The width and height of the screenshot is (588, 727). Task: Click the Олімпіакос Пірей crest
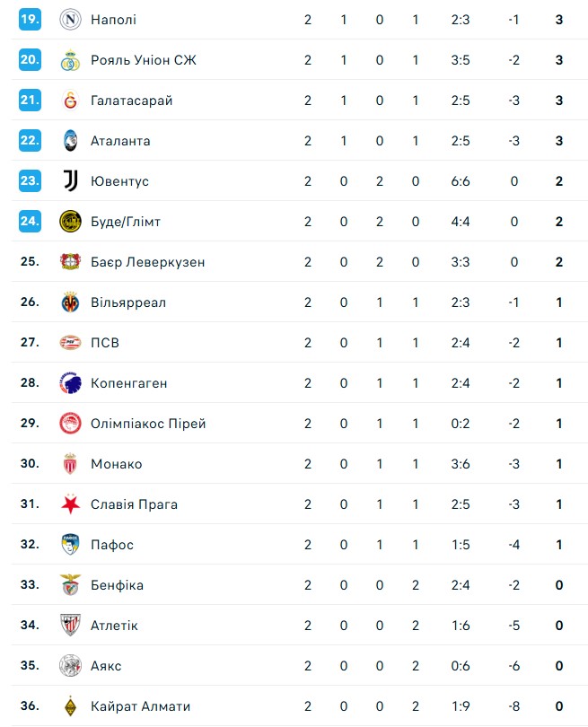click(x=69, y=424)
